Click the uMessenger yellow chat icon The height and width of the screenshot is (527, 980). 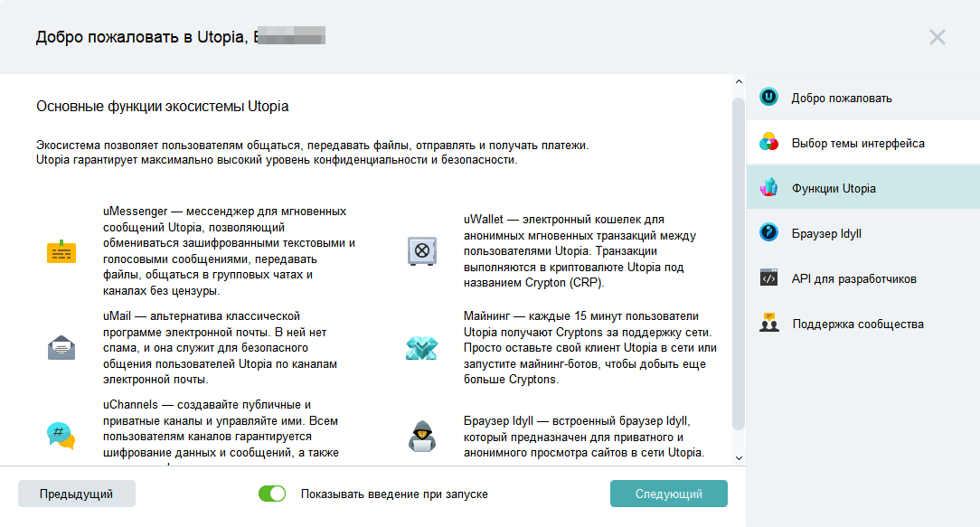(61, 252)
